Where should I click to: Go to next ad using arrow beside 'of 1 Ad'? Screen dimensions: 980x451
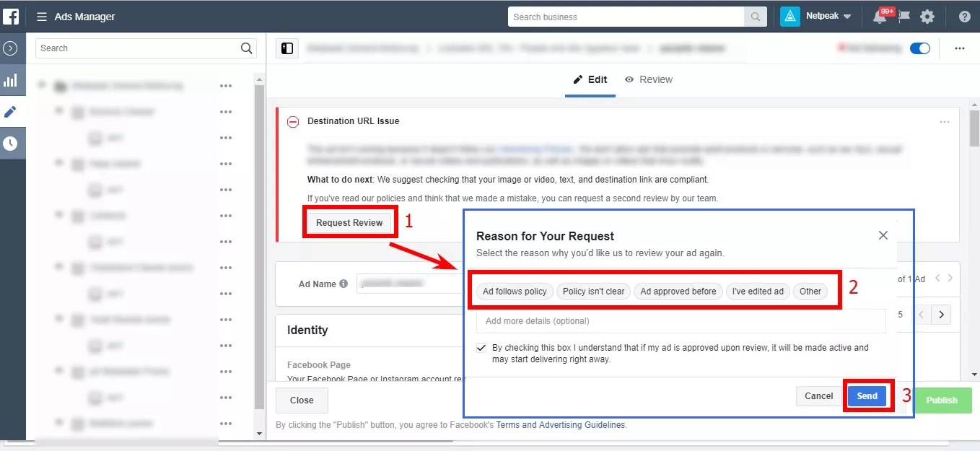click(950, 279)
